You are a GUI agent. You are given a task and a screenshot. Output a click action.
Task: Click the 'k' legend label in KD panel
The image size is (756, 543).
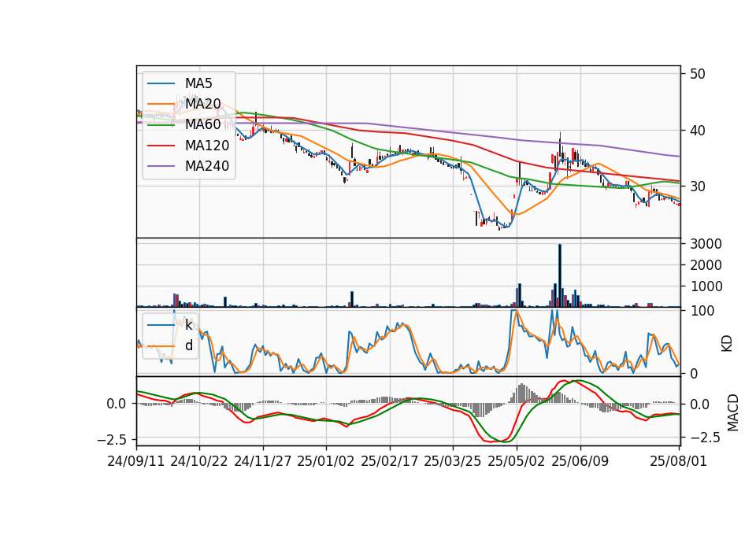(188, 325)
